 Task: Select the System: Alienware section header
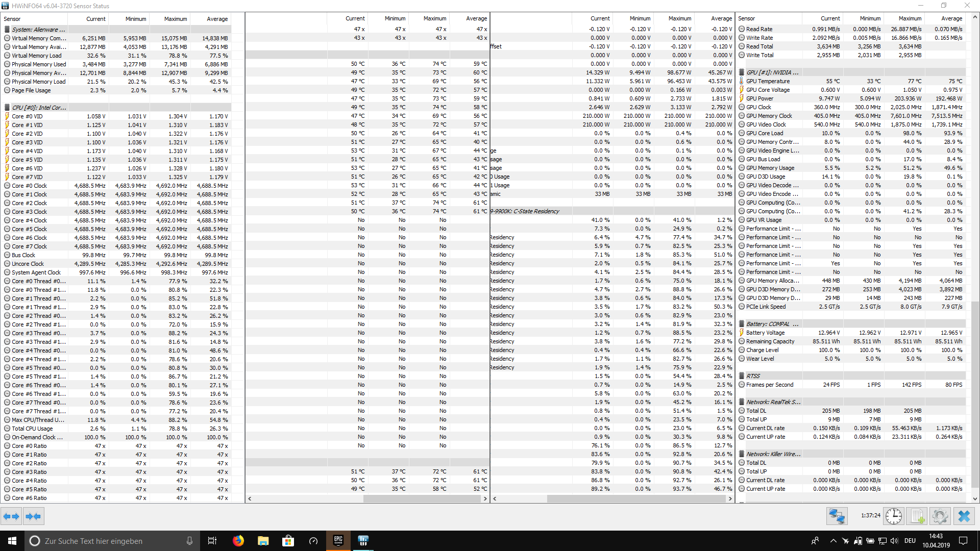pos(117,30)
